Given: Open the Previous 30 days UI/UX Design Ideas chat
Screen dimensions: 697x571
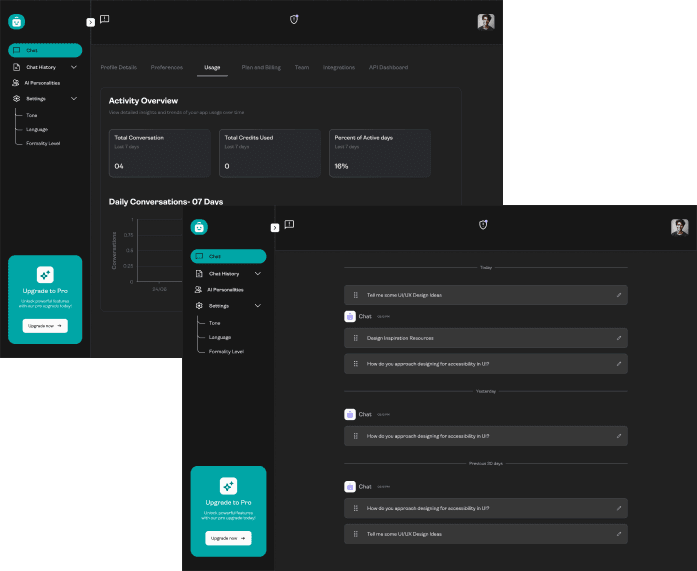Looking at the screenshot, I should 486,534.
